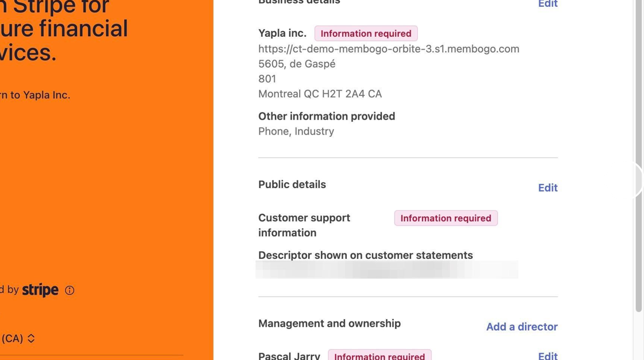Click the Phone, Industry information text

tap(296, 132)
